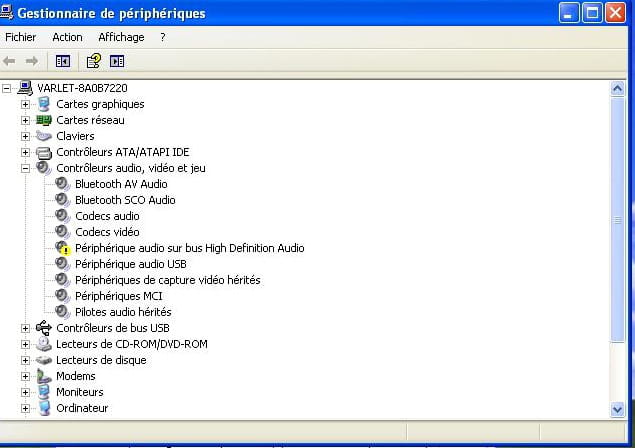The image size is (635, 448).
Task: Expand the Cartes graphiques node
Action: coord(25,105)
